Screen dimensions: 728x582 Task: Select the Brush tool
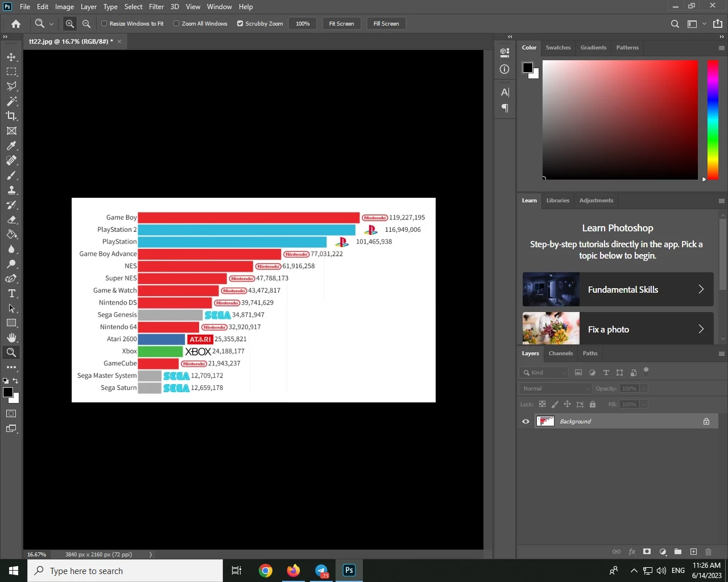click(11, 176)
